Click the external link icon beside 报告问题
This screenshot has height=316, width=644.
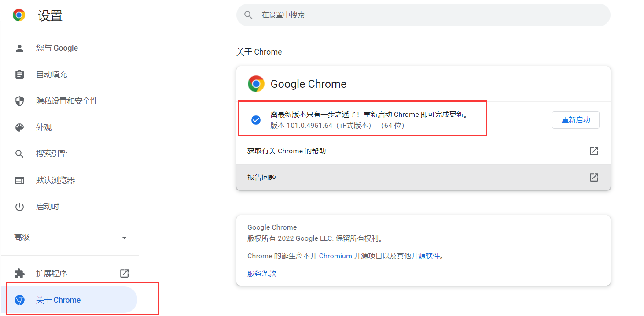(594, 177)
